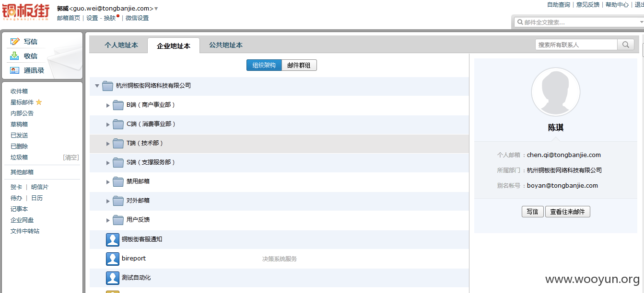The image size is (644, 293).
Task: Open the 已删除 folder
Action: (x=19, y=146)
